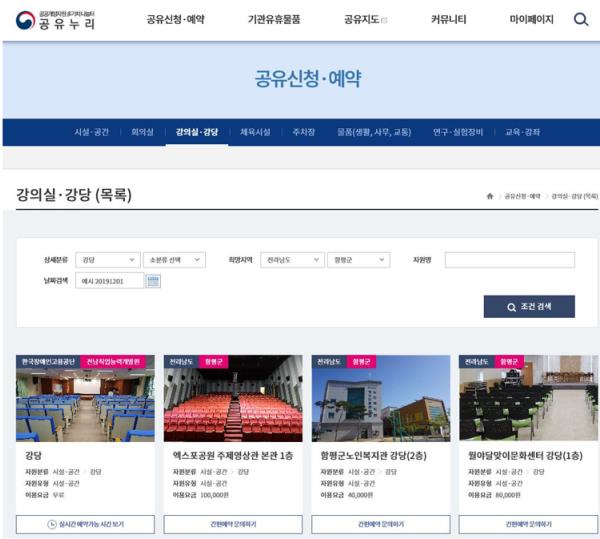The width and height of the screenshot is (600, 539).
Task: Expand the 전라남도 region dropdown
Action: pyautogui.click(x=290, y=260)
